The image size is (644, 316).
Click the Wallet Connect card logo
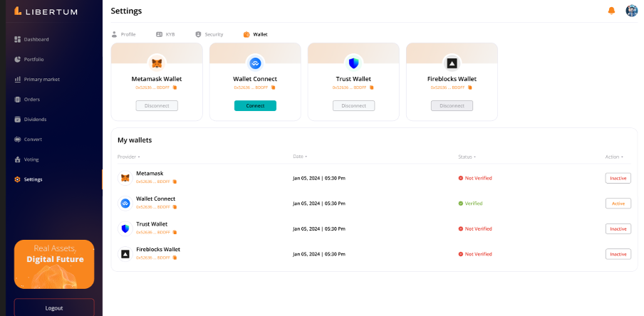255,63
